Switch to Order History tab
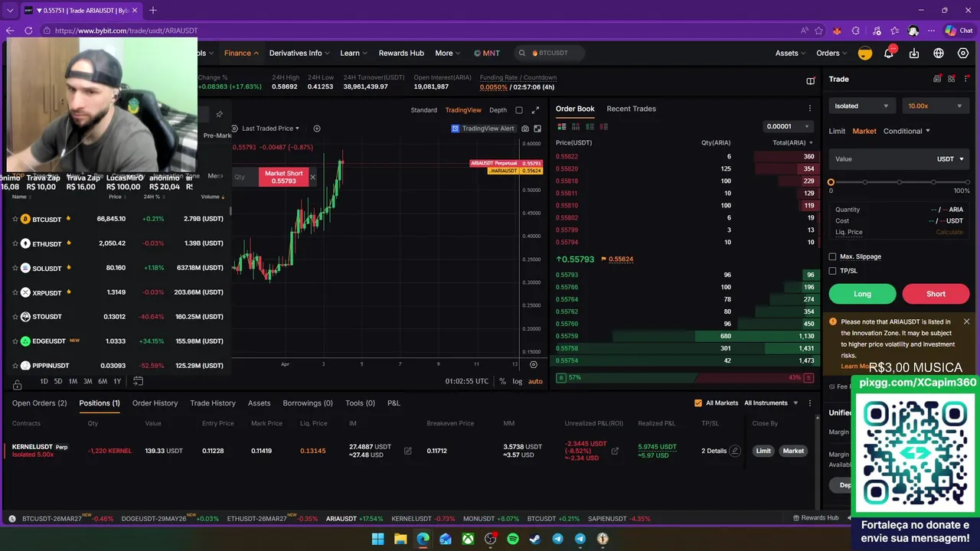 click(155, 403)
